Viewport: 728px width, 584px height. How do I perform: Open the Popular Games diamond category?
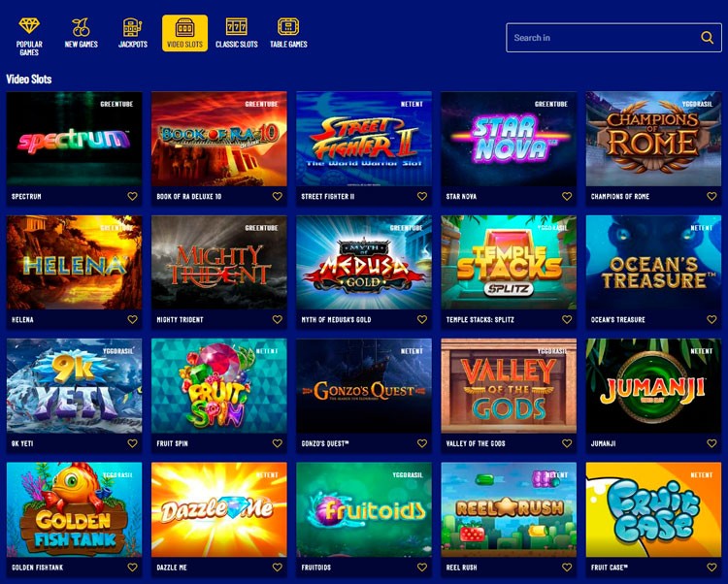[x=29, y=36]
